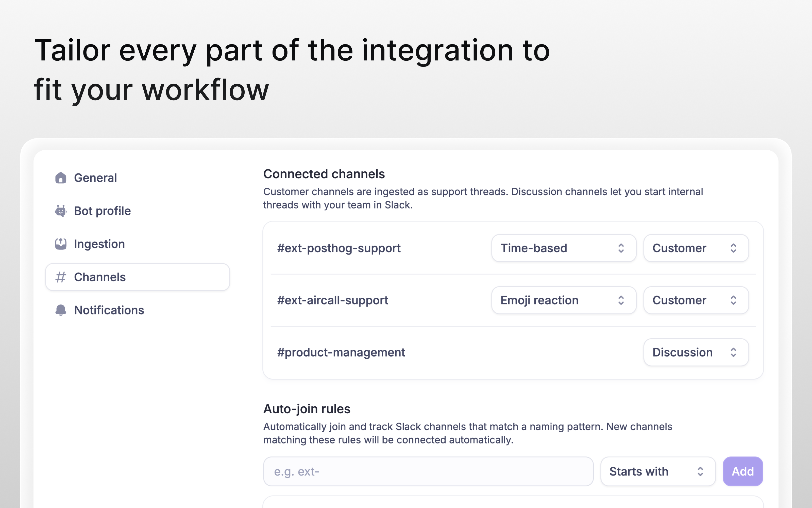Click the Ingestion inbox icon

click(x=61, y=244)
